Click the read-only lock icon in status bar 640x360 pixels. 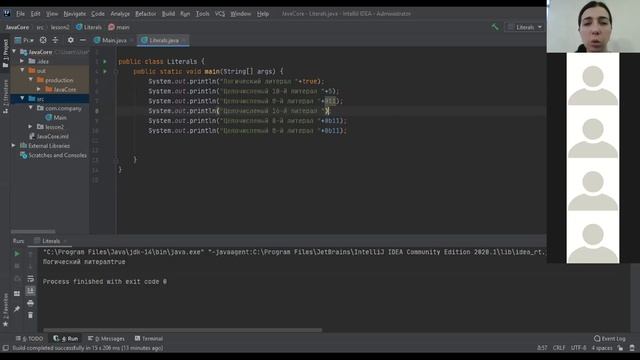pyautogui.click(x=620, y=348)
